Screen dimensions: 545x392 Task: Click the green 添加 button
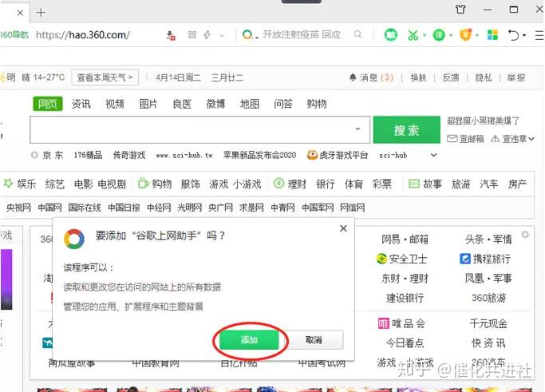point(249,340)
